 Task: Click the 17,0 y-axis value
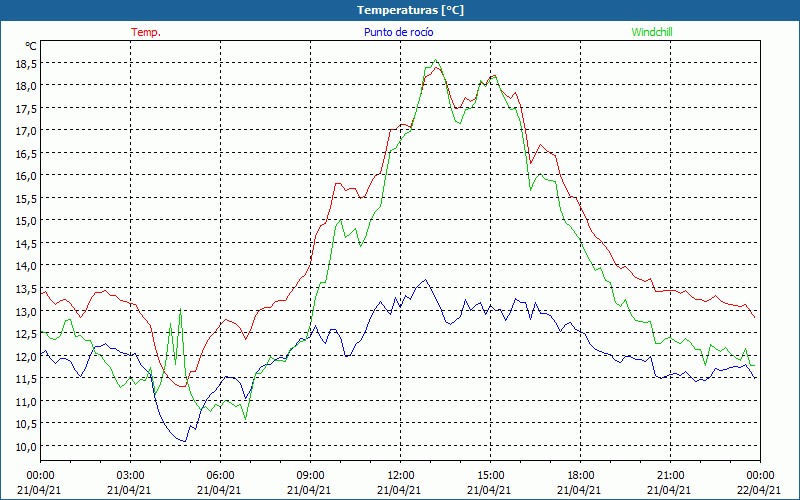(x=25, y=131)
